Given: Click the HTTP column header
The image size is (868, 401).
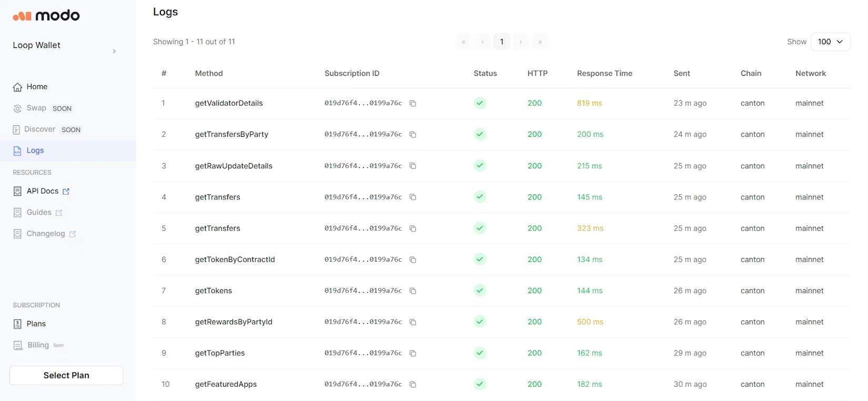Looking at the screenshot, I should click(x=537, y=73).
